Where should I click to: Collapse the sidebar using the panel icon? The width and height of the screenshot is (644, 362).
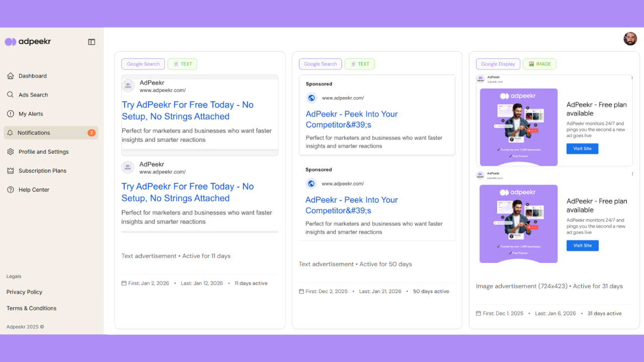[91, 42]
